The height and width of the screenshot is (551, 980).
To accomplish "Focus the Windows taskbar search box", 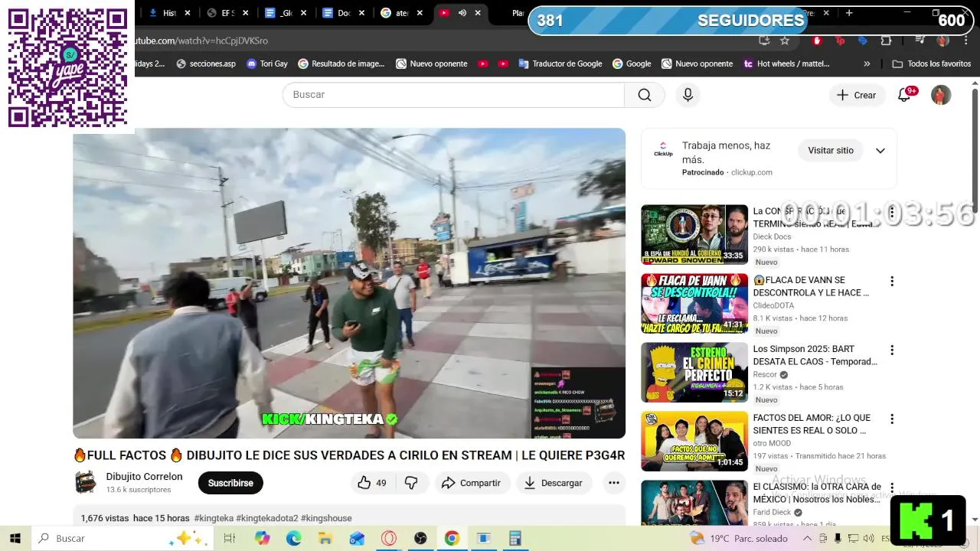I will pos(121,538).
